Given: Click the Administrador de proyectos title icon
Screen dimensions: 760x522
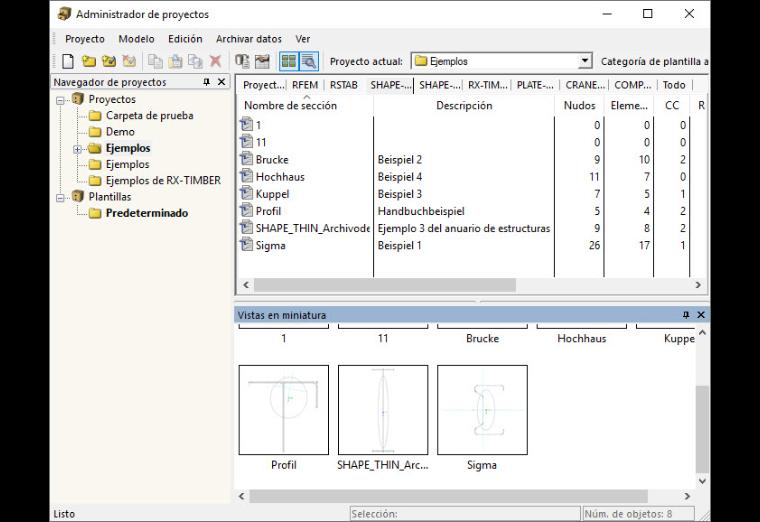Looking at the screenshot, I should 64,14.
